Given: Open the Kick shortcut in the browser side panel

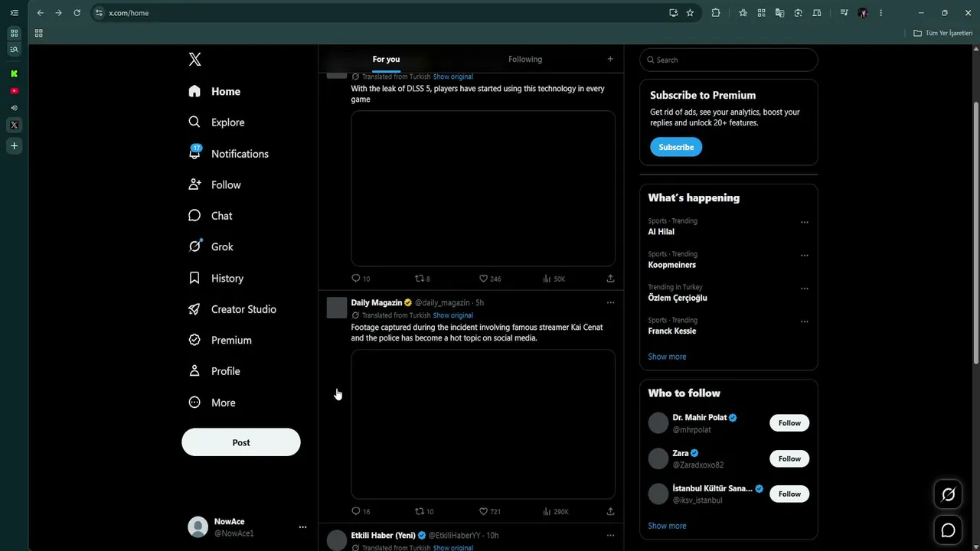Looking at the screenshot, I should (14, 74).
